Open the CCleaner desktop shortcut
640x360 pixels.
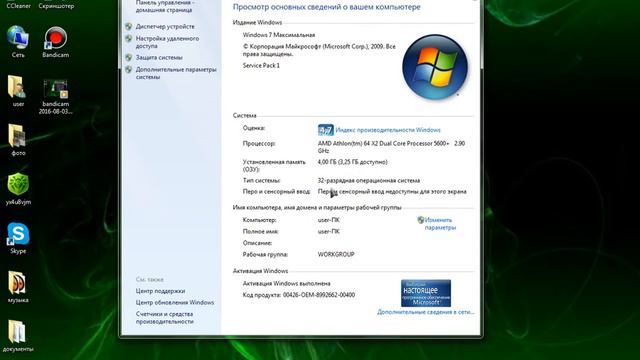tap(18, 6)
